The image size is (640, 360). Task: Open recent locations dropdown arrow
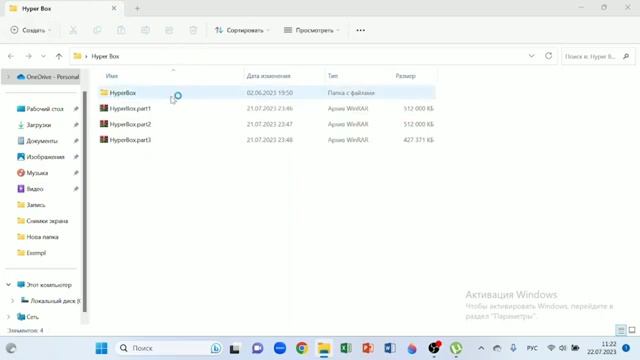[x=43, y=56]
